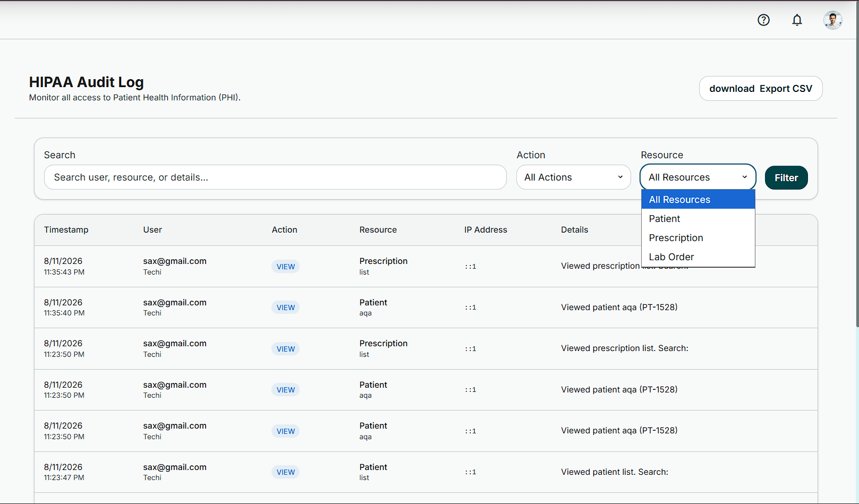The height and width of the screenshot is (504, 859).
Task: Click the Action column header
Action: [284, 230]
